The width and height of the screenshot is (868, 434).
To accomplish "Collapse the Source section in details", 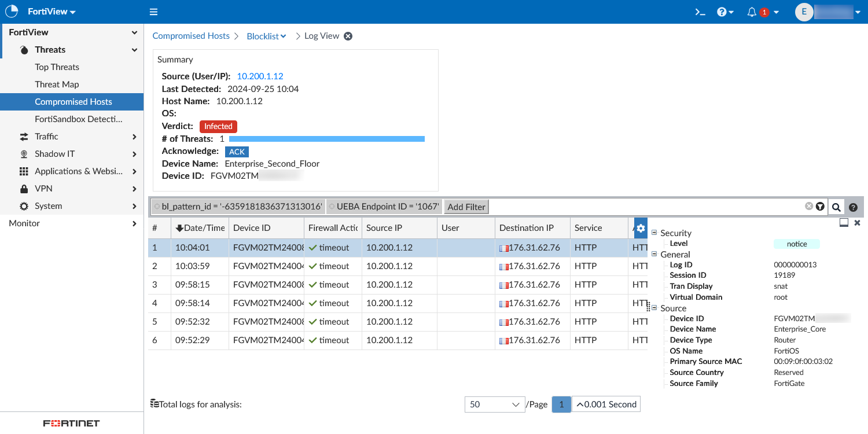I will point(654,308).
